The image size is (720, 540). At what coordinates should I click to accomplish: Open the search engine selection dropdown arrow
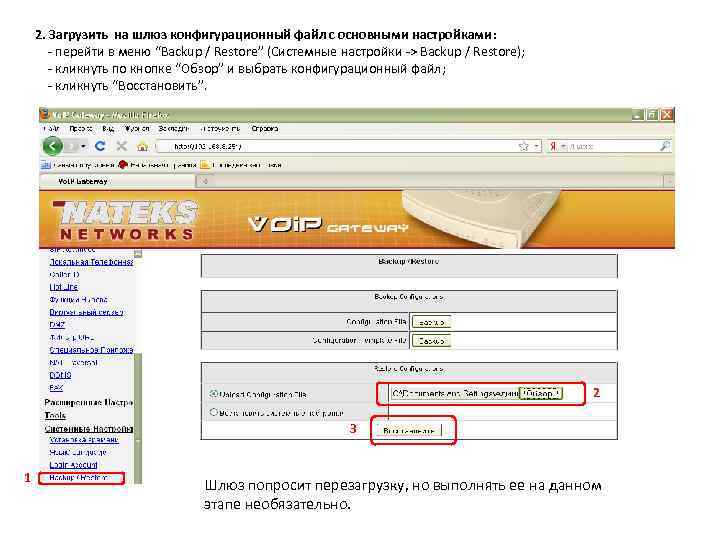coord(563,146)
